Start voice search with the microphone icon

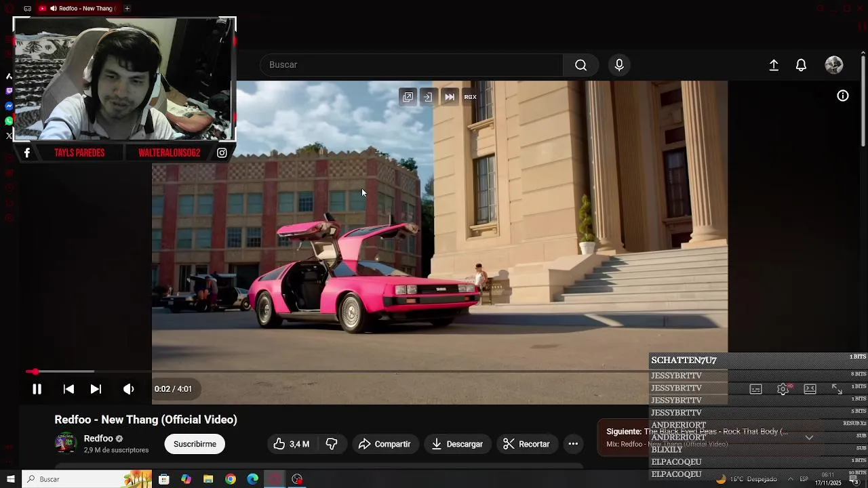pos(619,65)
